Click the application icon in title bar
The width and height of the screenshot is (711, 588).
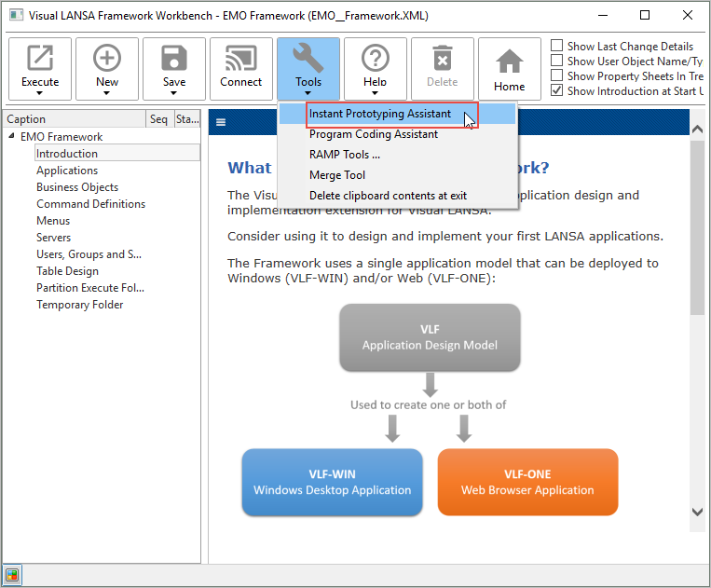[x=17, y=15]
